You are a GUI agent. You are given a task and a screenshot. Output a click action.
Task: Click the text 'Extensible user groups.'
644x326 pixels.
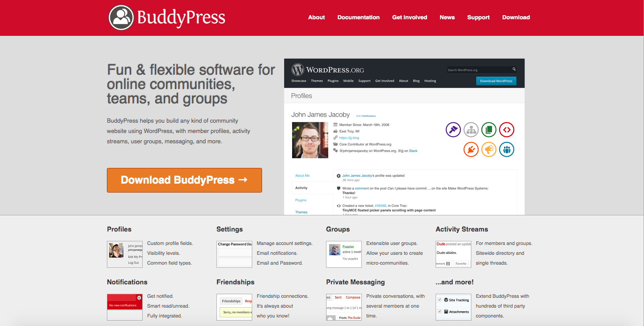click(392, 244)
